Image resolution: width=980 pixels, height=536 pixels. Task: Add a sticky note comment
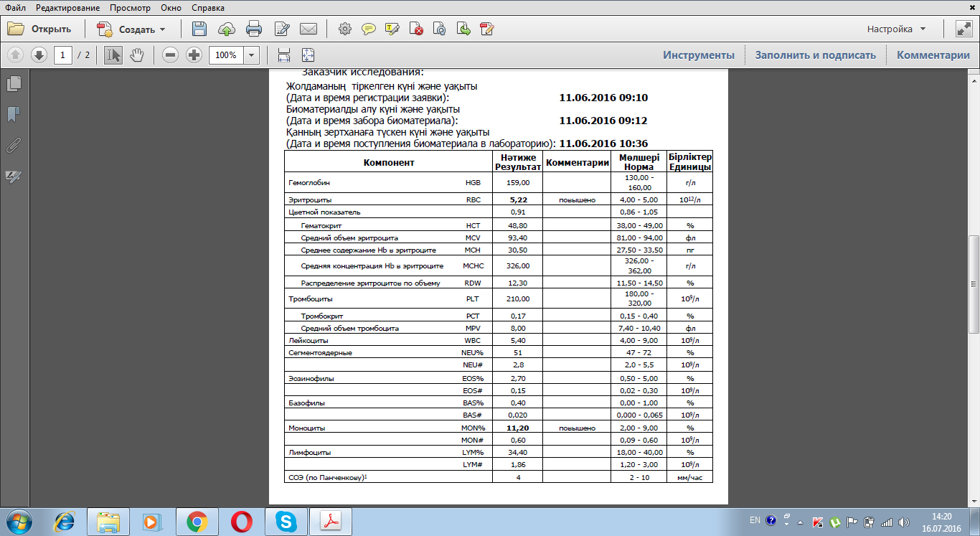368,29
